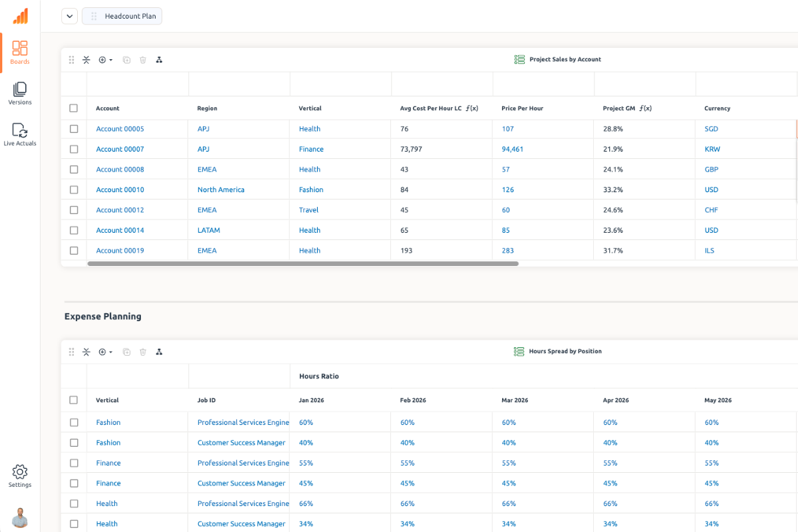
Task: Click the Hours Ratio header
Action: coord(319,376)
